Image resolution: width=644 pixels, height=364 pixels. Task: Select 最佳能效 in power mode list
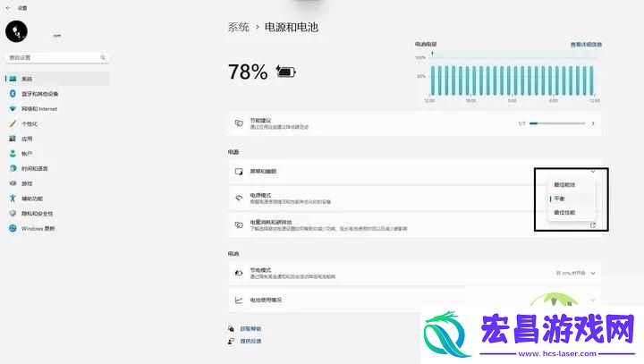point(572,185)
